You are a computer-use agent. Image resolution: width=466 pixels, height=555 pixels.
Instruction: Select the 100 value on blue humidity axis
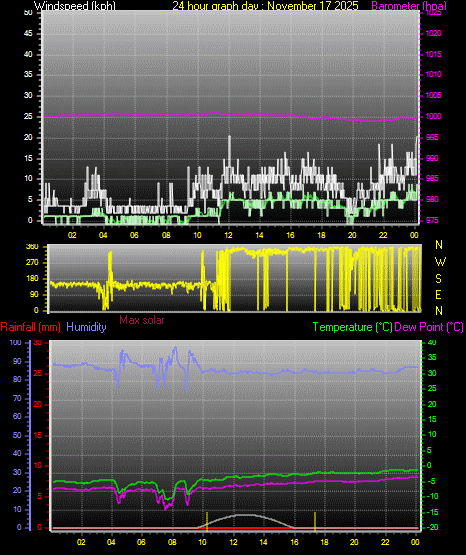16,343
